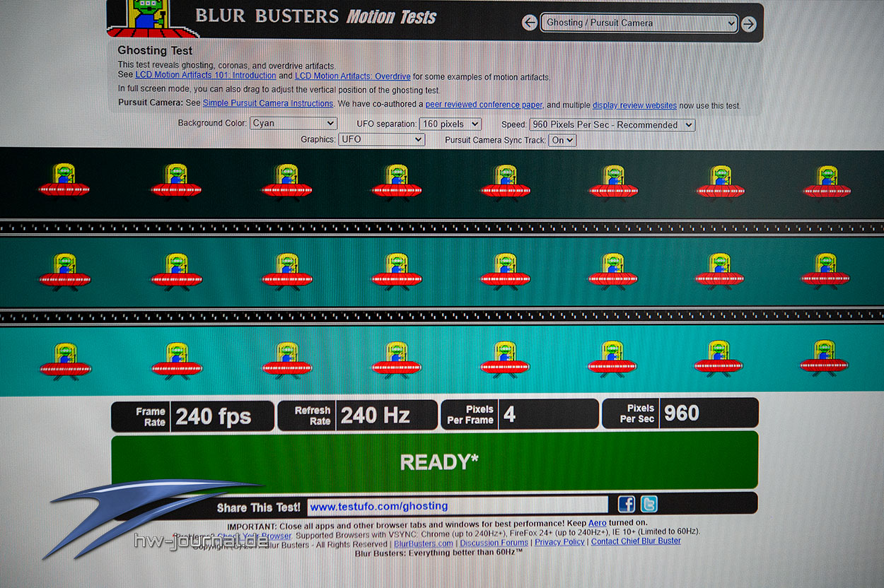884x588 pixels.
Task: Click the BLUR BUSTERS Motion Tests title
Action: coord(315,16)
